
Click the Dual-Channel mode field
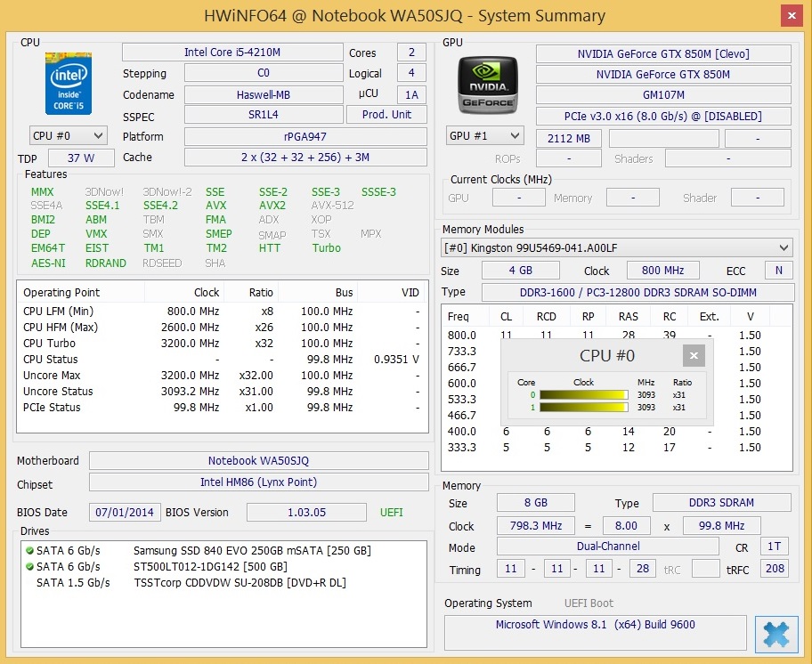pyautogui.click(x=608, y=546)
